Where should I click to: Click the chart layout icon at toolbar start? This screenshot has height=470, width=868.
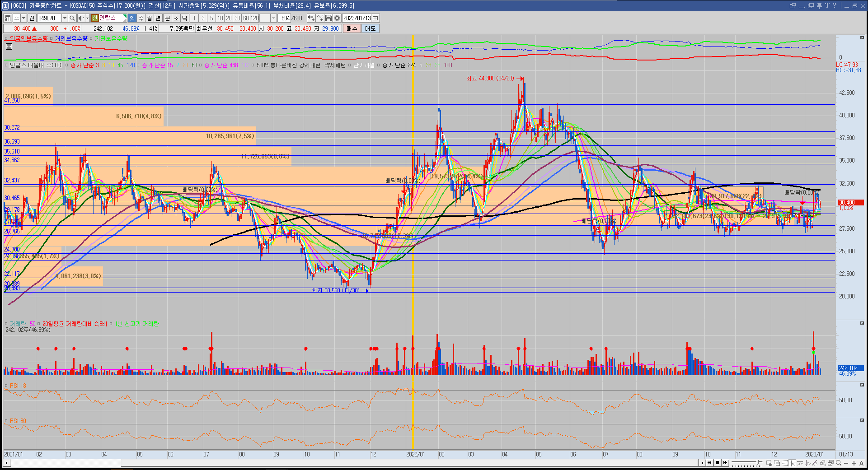pos(8,18)
